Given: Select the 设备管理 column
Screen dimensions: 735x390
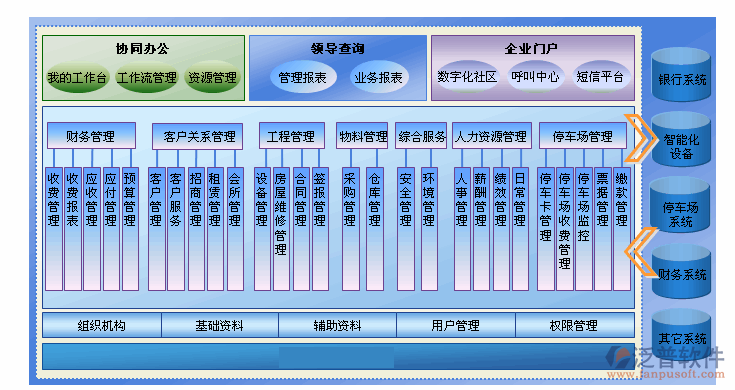Looking at the screenshot, I should coord(262,229).
